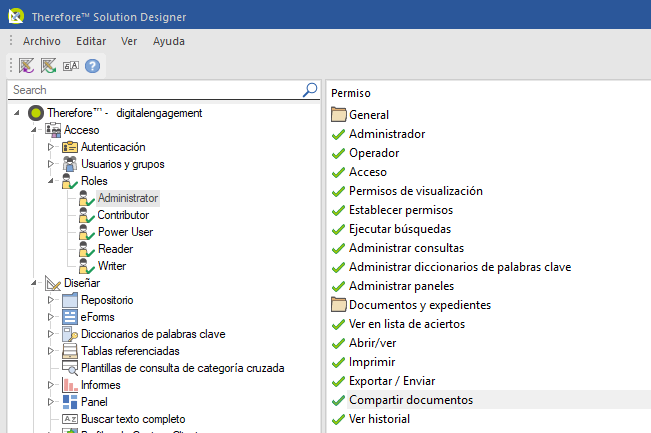Screen dimensions: 651x433
Task: Click the eForms form icon
Action: (x=70, y=317)
